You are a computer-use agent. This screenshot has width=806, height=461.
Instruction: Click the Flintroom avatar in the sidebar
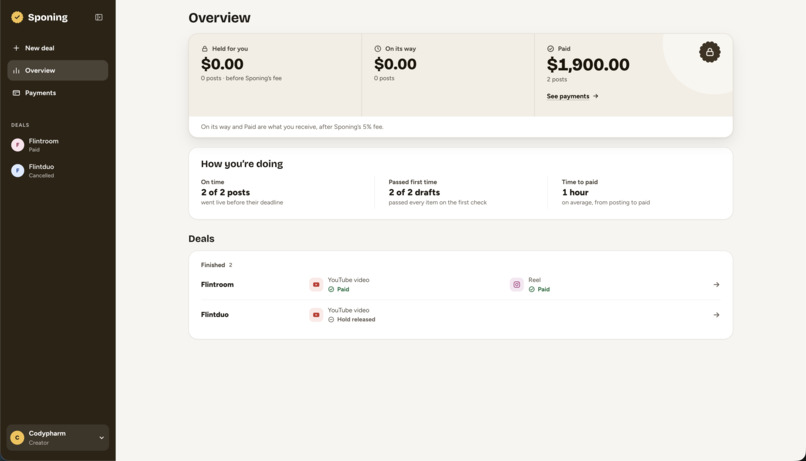[17, 145]
